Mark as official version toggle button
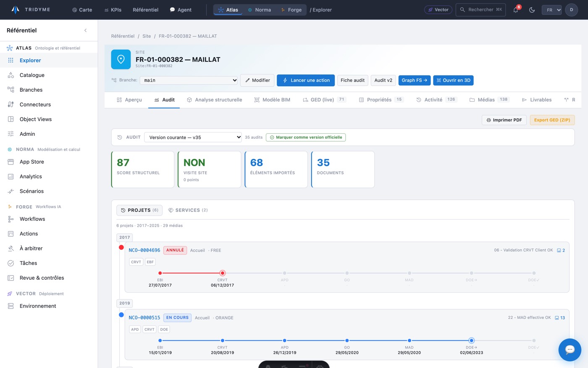The width and height of the screenshot is (588, 368). (x=306, y=137)
